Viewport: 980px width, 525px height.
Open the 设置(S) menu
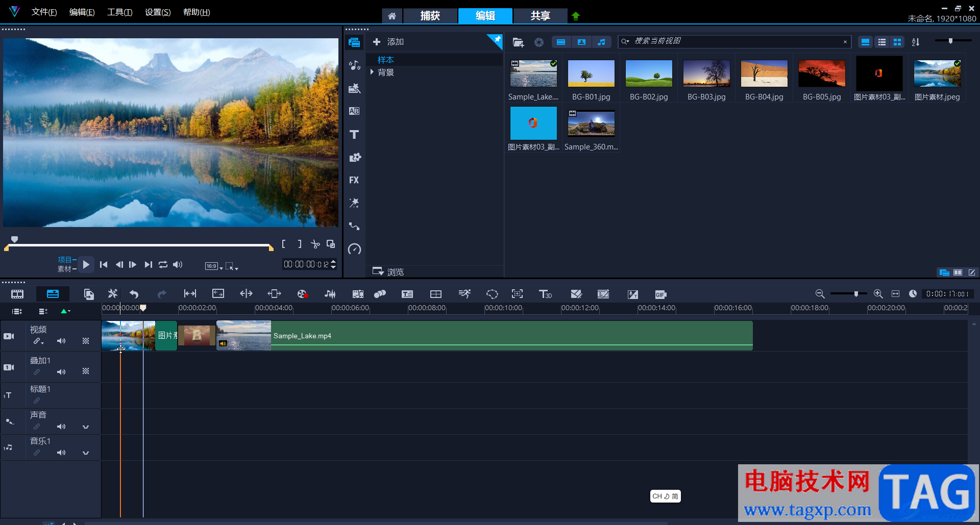pos(158,12)
